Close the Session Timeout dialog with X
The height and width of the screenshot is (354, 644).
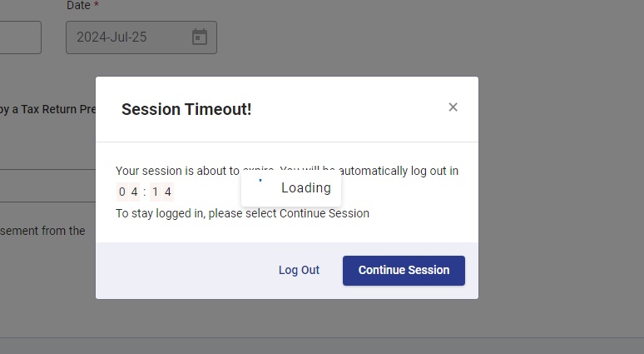(453, 107)
